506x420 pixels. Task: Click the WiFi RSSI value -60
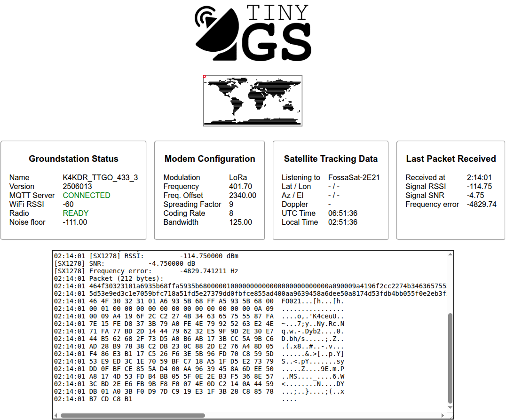coord(68,204)
